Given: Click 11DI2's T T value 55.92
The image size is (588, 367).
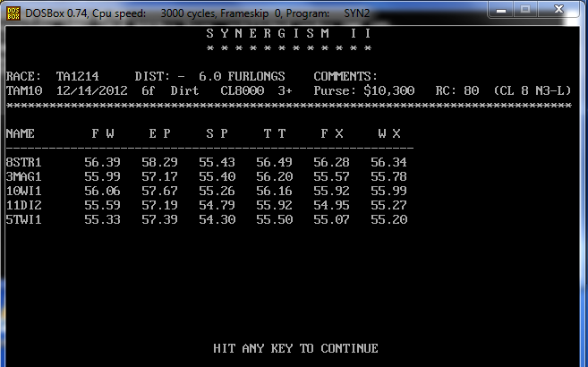Looking at the screenshot, I should pyautogui.click(x=275, y=205).
